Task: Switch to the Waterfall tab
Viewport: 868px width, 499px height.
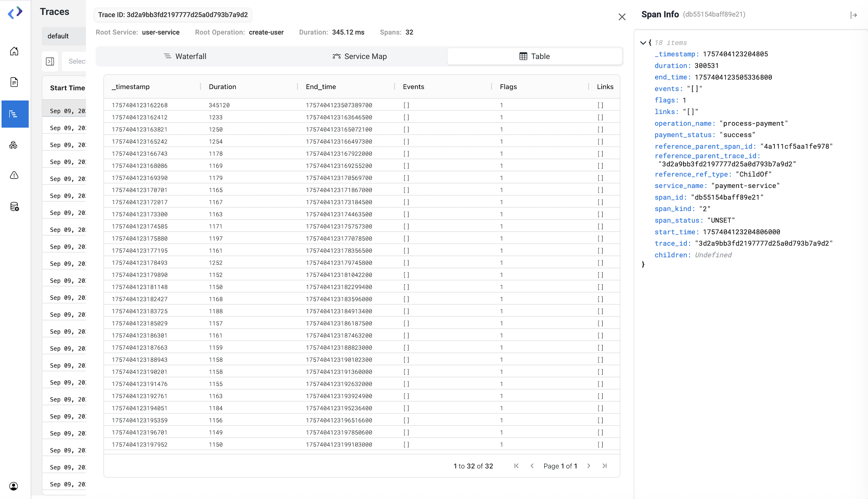Action: click(185, 56)
